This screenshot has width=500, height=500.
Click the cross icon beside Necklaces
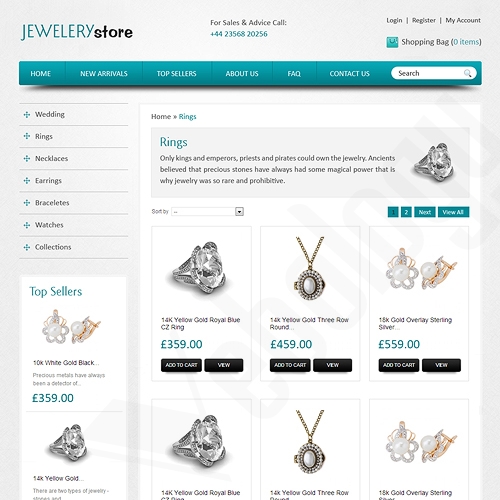pyautogui.click(x=27, y=159)
